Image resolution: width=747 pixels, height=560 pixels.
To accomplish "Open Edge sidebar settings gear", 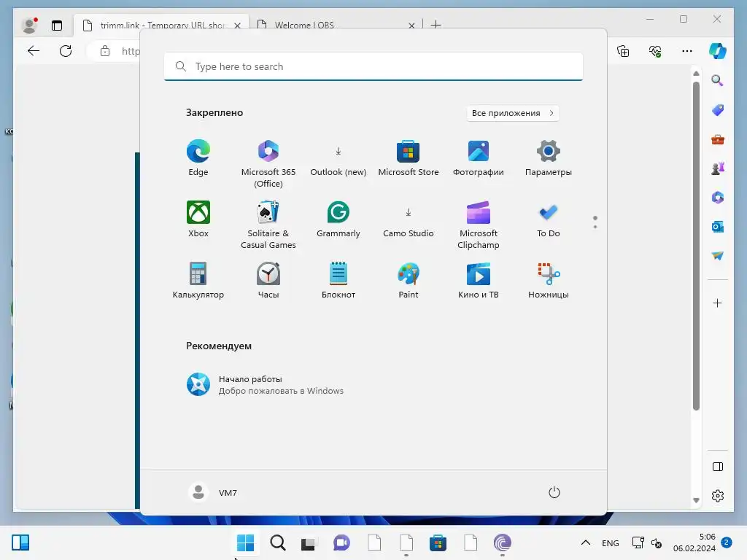I will 718,496.
